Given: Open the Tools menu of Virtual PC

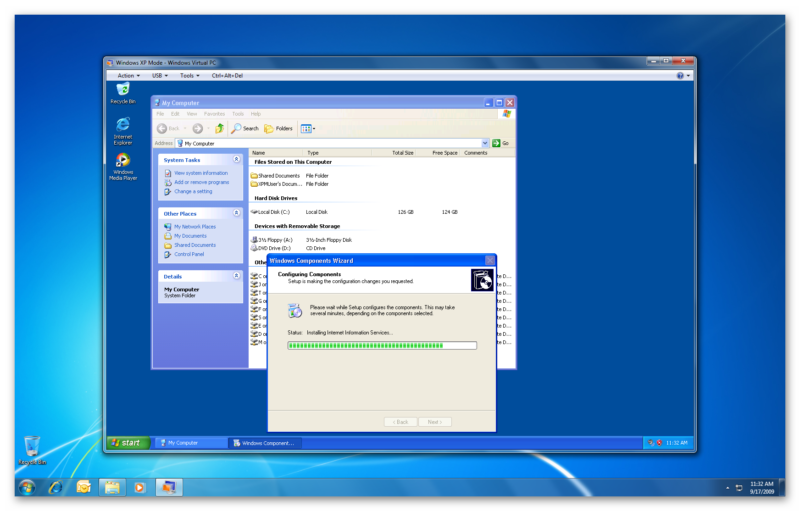Looking at the screenshot, I should coord(189,75).
